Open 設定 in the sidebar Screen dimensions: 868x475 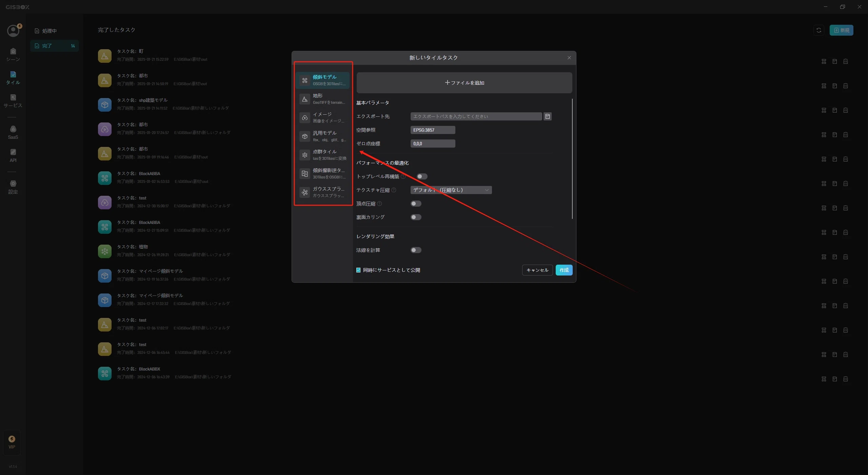(x=13, y=187)
